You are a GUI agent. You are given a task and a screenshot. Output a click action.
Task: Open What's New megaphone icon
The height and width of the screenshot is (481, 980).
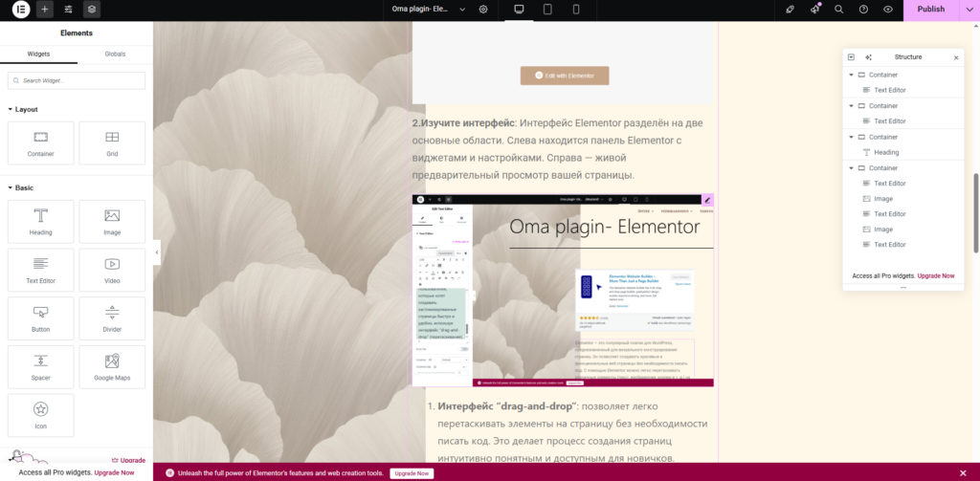pos(814,10)
